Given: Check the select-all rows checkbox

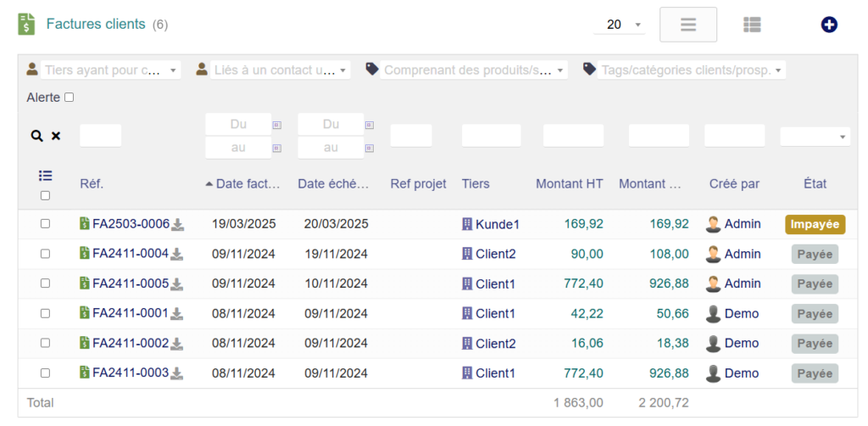Looking at the screenshot, I should click(46, 195).
